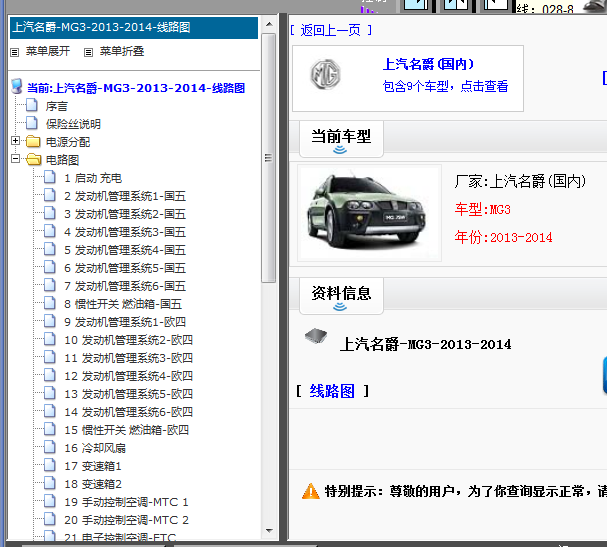Click the page icon for 15 惯性开关 燃油箱-欧四
Image resolution: width=607 pixels, height=547 pixels.
[x=50, y=429]
